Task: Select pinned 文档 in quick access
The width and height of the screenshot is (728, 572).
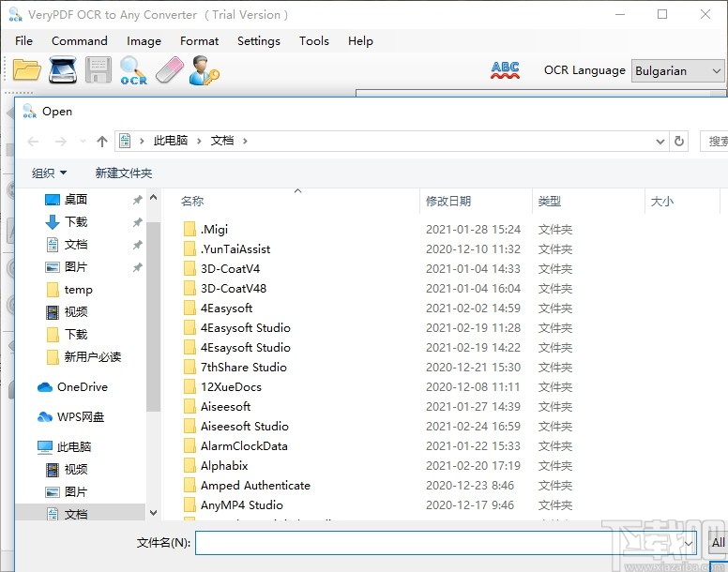Action: click(76, 245)
